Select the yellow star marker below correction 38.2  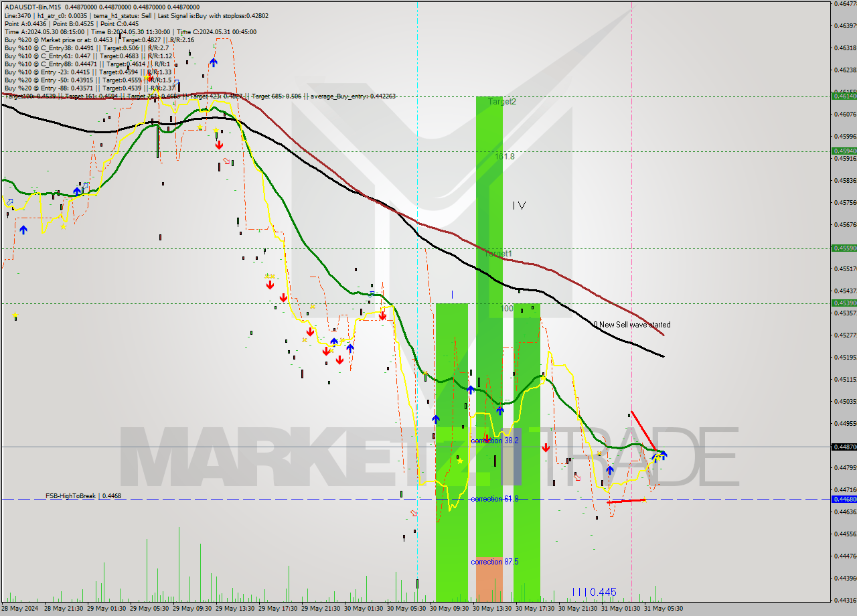point(460,461)
